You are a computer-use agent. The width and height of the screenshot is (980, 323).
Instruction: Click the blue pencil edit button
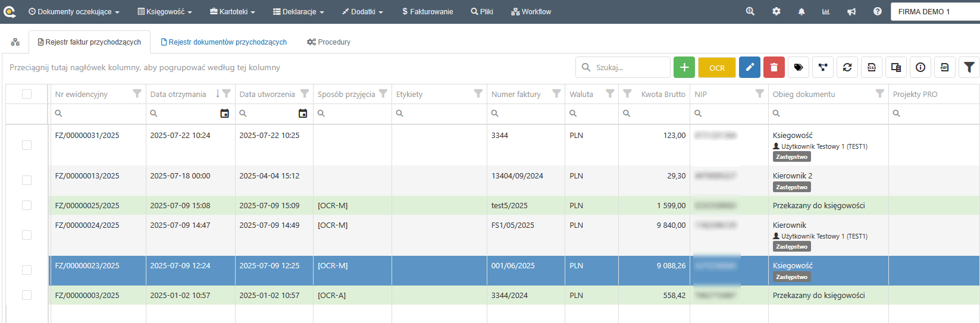(750, 68)
